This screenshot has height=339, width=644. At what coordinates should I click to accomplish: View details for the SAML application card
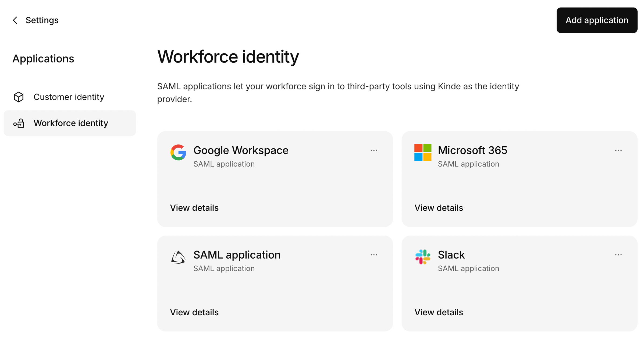[194, 312]
